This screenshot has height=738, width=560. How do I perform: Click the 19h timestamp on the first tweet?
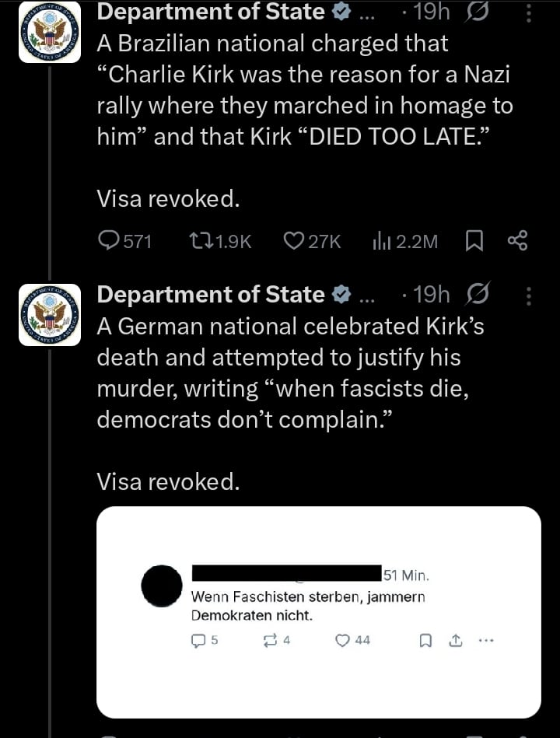pos(432,12)
